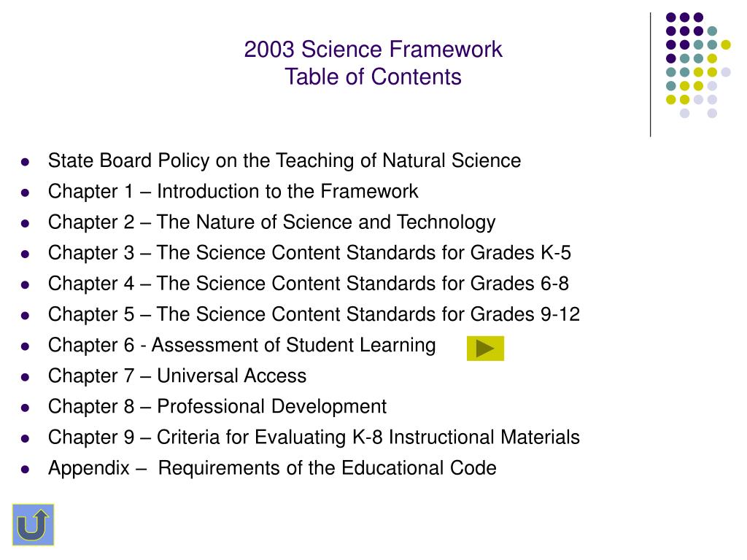Click 'Table of Contents' subtitle text
The height and width of the screenshot is (560, 747).
point(373,77)
